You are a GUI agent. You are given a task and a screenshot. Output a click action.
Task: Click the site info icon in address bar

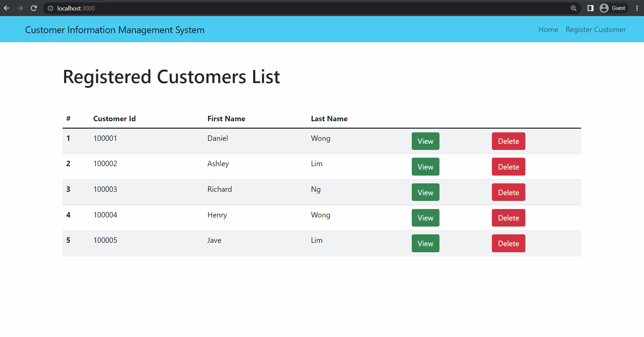[x=50, y=8]
